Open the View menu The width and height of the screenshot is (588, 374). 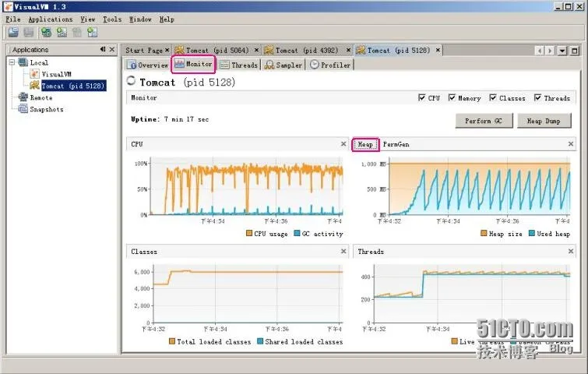[x=88, y=19]
